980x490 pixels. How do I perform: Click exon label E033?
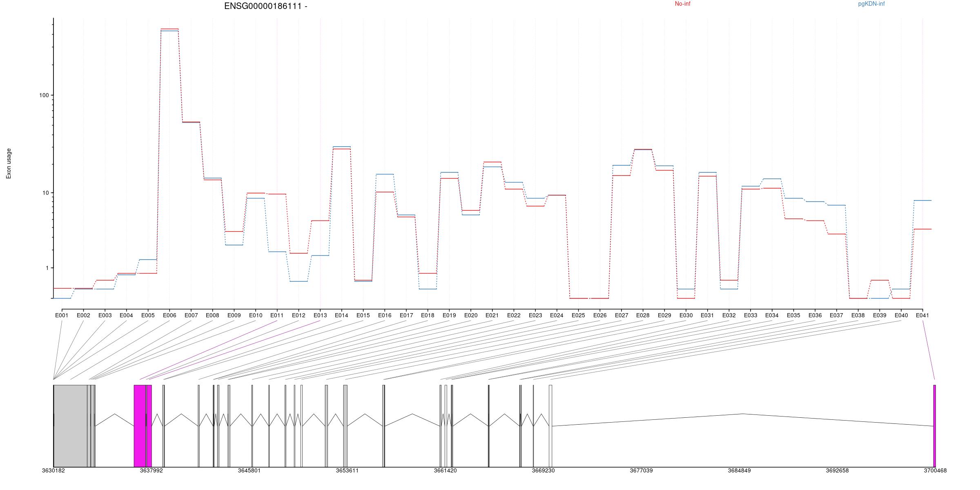point(751,315)
